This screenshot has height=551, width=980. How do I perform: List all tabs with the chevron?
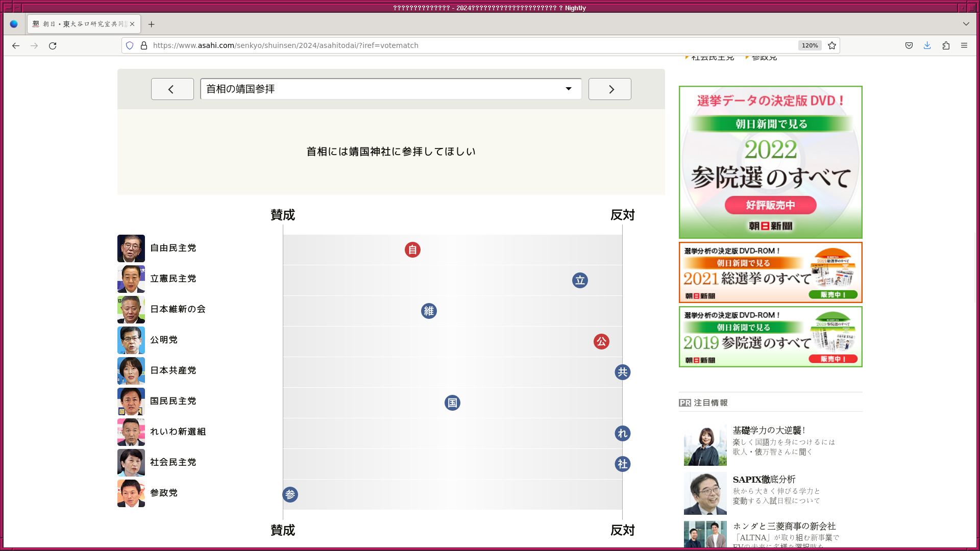(x=966, y=24)
